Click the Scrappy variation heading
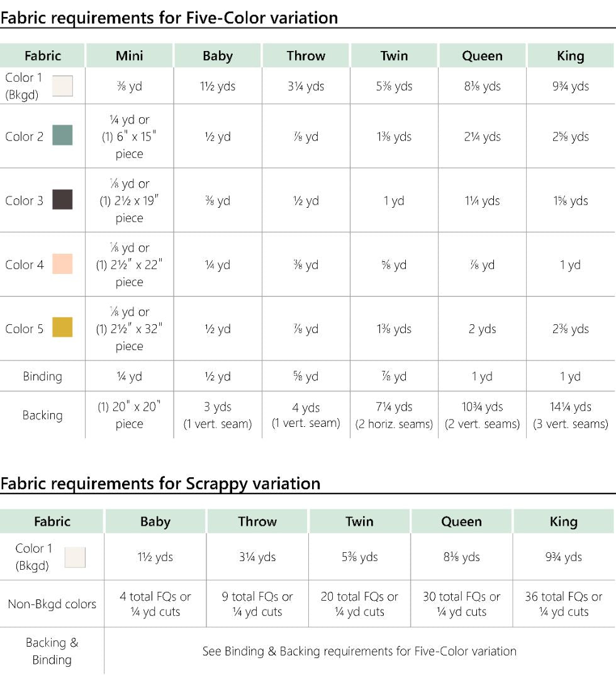Viewport: 616px width, 680px height. coord(160,484)
